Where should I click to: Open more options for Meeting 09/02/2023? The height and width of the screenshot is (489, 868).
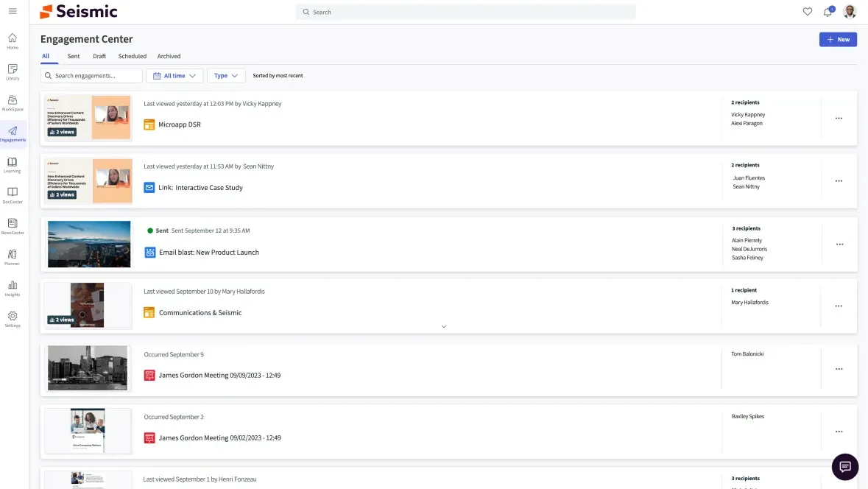click(839, 432)
